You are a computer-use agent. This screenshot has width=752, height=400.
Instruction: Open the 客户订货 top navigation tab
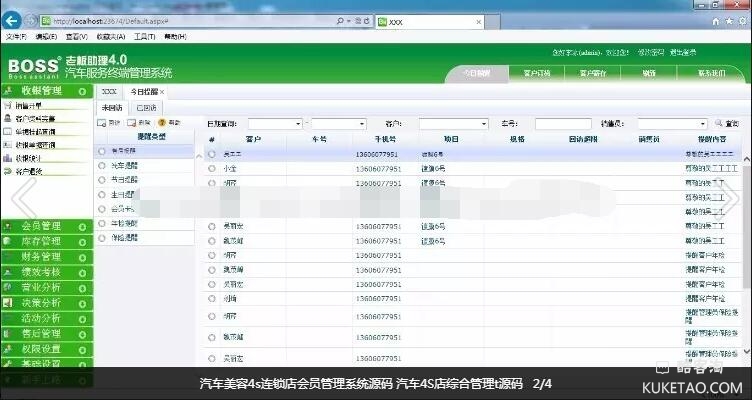[x=537, y=74]
